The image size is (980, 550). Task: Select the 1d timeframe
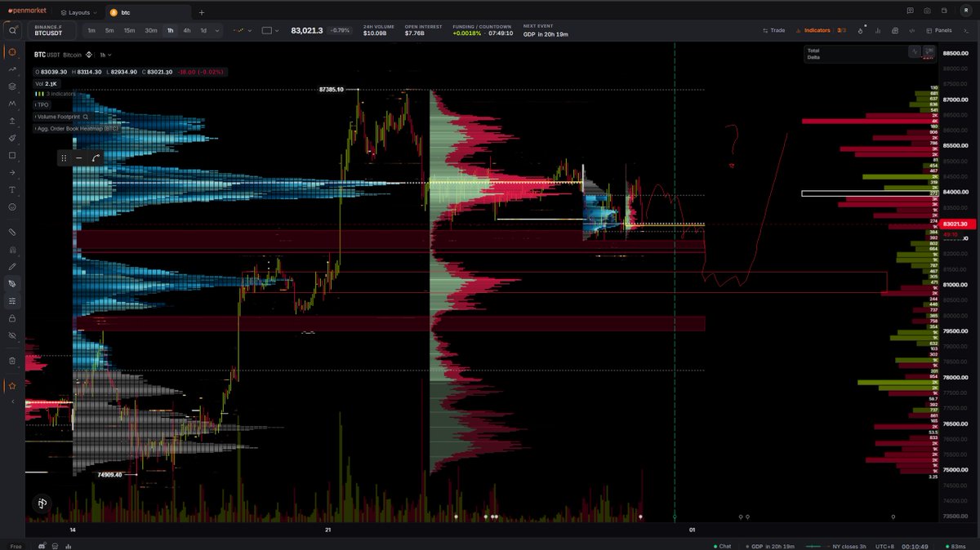[204, 30]
